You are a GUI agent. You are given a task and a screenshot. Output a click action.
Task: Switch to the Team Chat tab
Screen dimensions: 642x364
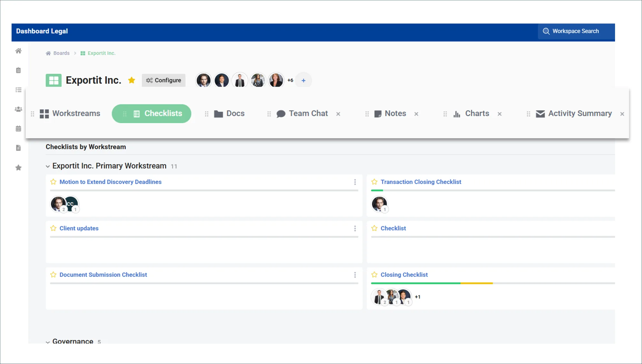point(302,114)
